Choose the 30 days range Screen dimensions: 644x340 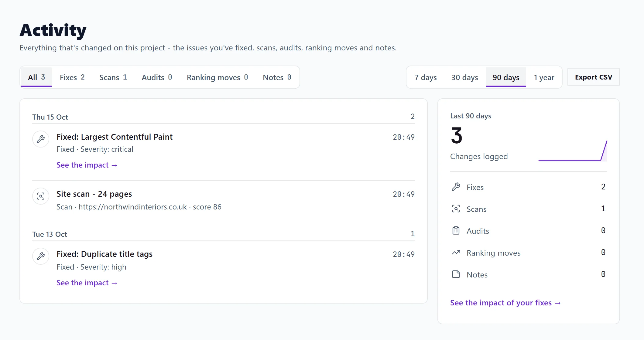(x=465, y=77)
